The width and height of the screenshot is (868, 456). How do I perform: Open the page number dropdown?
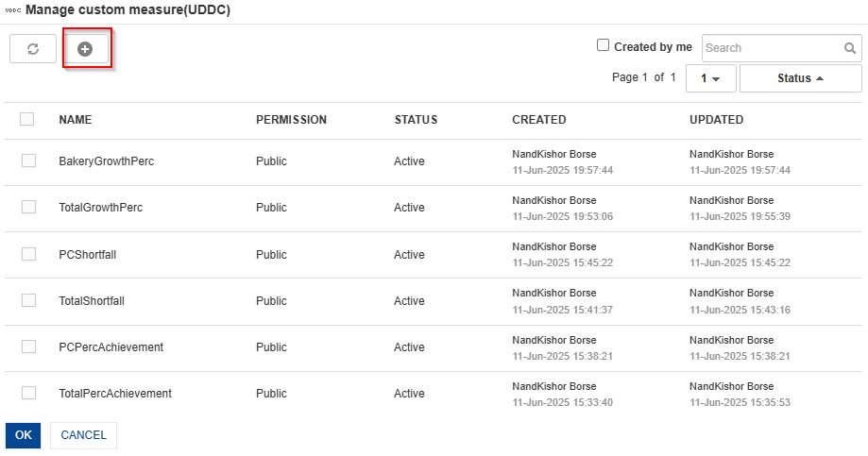(x=711, y=78)
